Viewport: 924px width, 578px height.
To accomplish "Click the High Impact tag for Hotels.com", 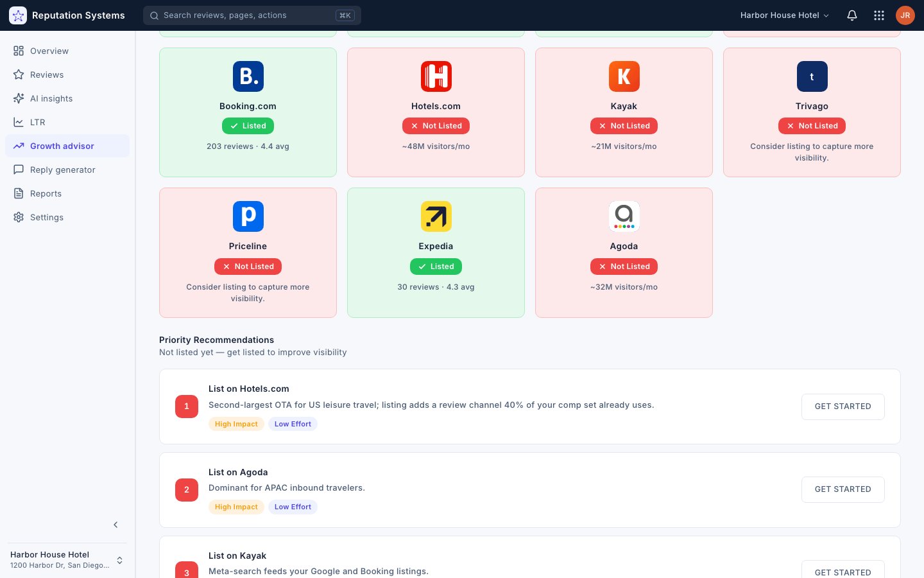I will (236, 424).
